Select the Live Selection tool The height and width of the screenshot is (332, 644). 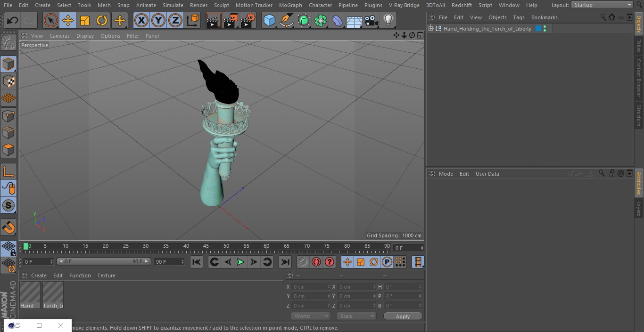50,20
